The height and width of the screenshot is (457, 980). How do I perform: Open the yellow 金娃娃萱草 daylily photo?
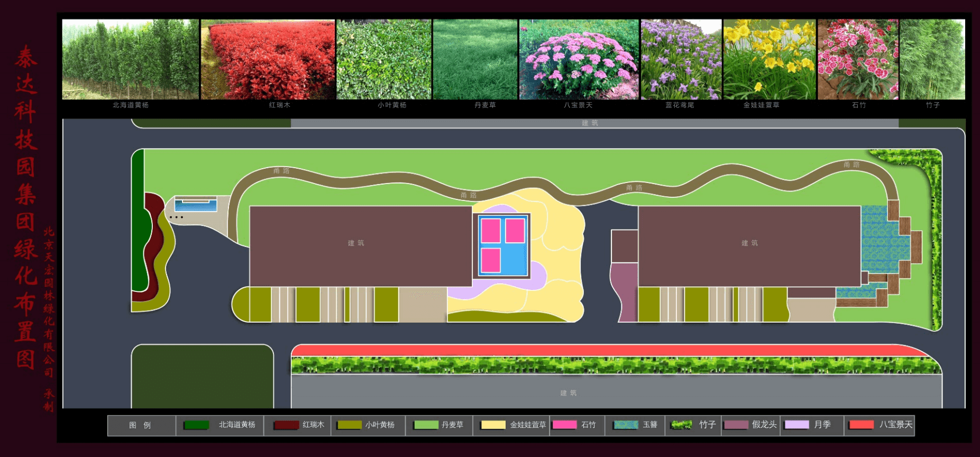coord(770,59)
